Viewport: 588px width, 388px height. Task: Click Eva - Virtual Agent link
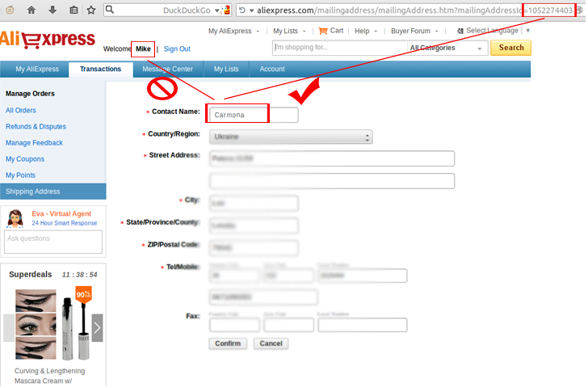[x=61, y=214]
